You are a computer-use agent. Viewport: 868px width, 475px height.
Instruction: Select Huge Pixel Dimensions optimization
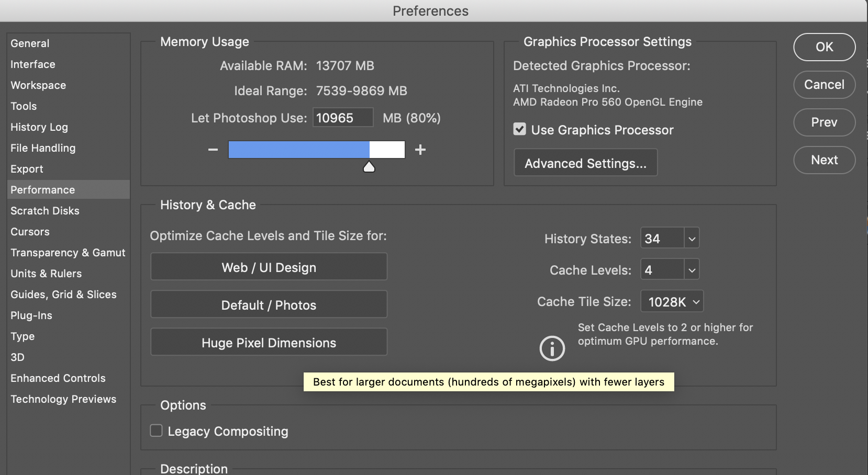click(x=269, y=342)
